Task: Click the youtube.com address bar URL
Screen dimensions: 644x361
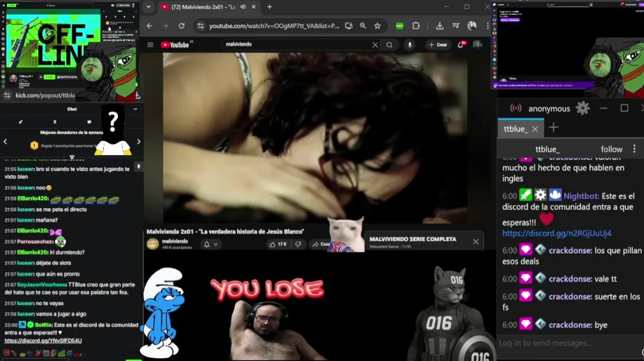Action: 274,26
